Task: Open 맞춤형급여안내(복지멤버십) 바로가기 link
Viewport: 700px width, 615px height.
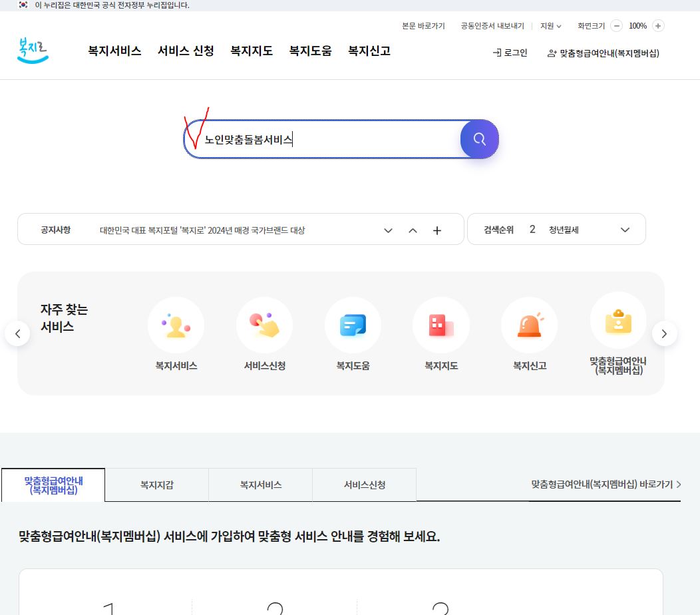Action: [x=604, y=485]
